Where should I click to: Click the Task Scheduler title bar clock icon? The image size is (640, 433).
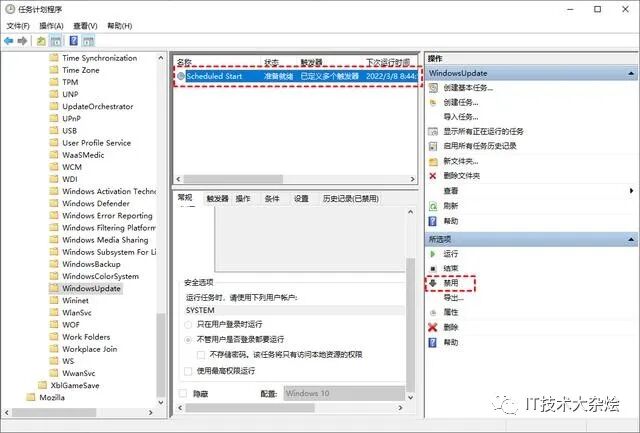pos(9,9)
